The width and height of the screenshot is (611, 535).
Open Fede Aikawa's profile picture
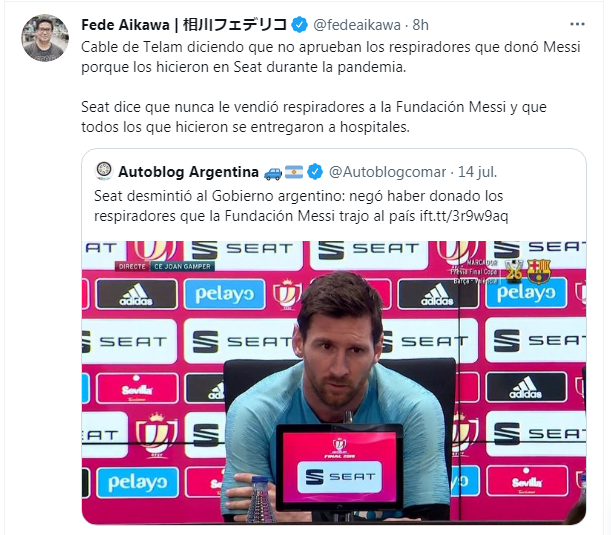pos(45,38)
